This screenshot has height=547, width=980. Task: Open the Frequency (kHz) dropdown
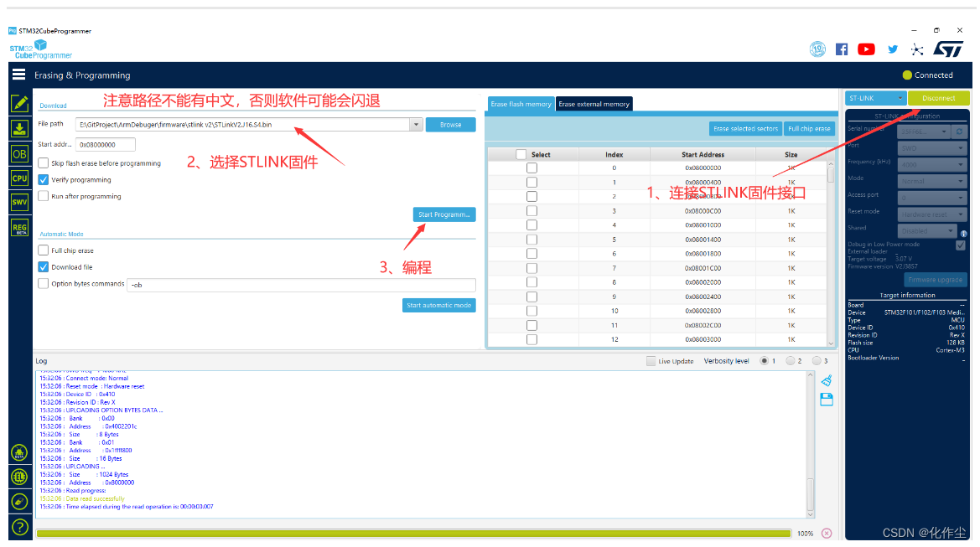click(x=932, y=164)
